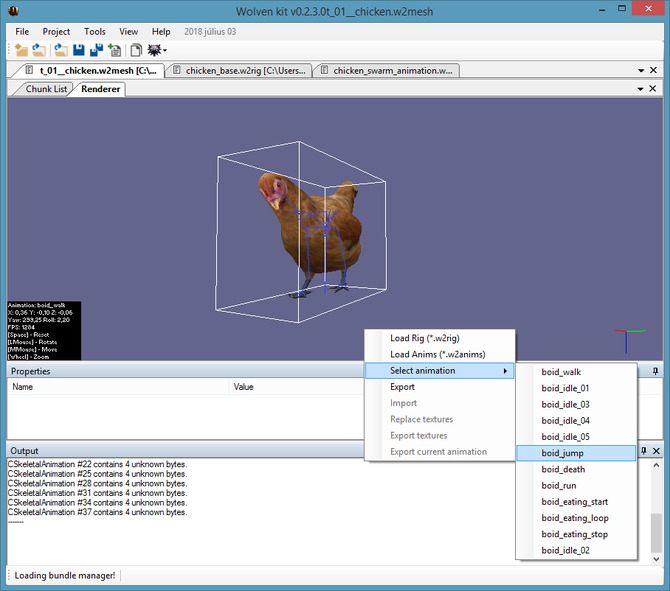Click the 'CSkeletalAnimation #37' output line
670x591 pixels.
tap(97, 512)
